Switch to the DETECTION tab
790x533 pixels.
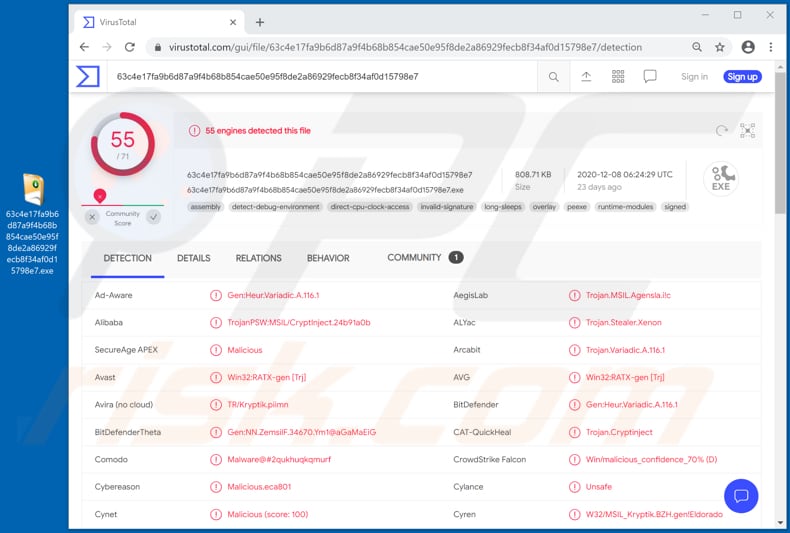pos(127,258)
